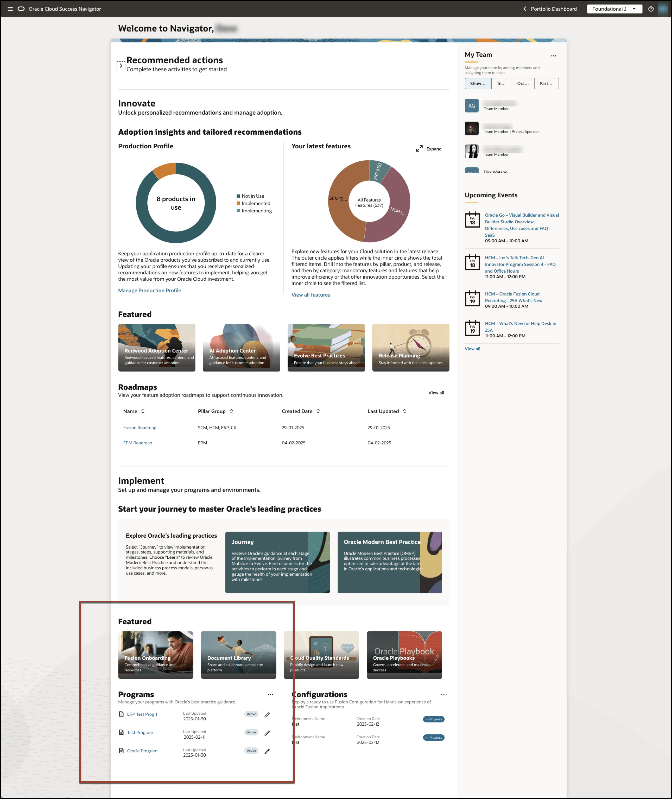Sort roadmaps by Name column

point(143,411)
